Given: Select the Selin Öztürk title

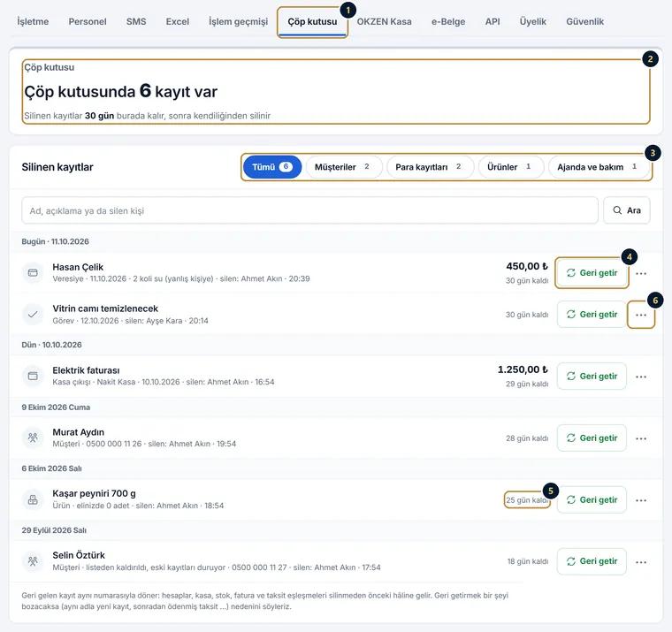Looking at the screenshot, I should (x=79, y=555).
